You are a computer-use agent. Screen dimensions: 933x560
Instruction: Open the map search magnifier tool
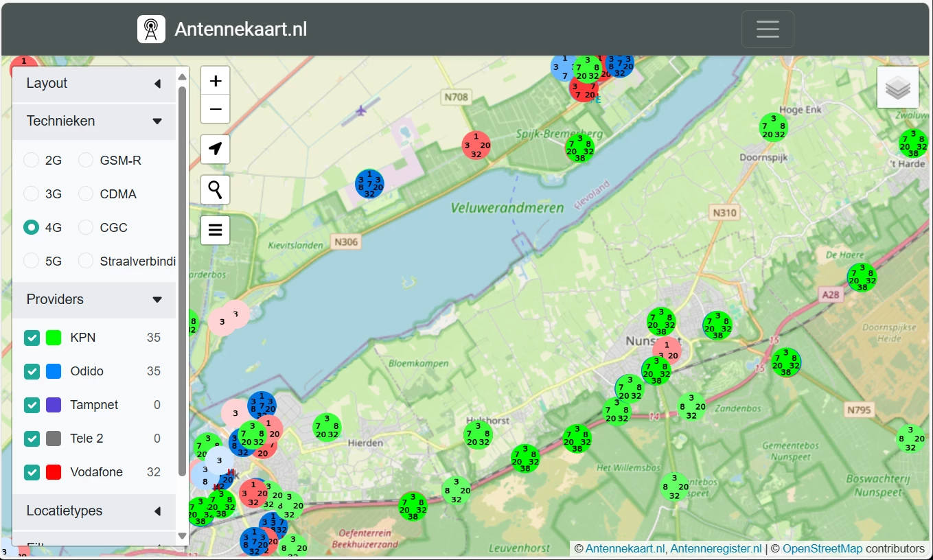pos(216,189)
